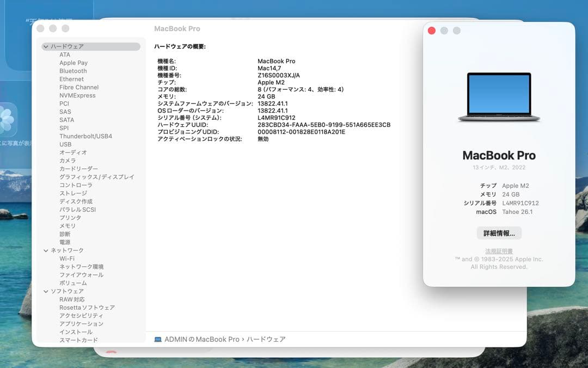Select ファイアウォール in the sidebar

(x=81, y=275)
